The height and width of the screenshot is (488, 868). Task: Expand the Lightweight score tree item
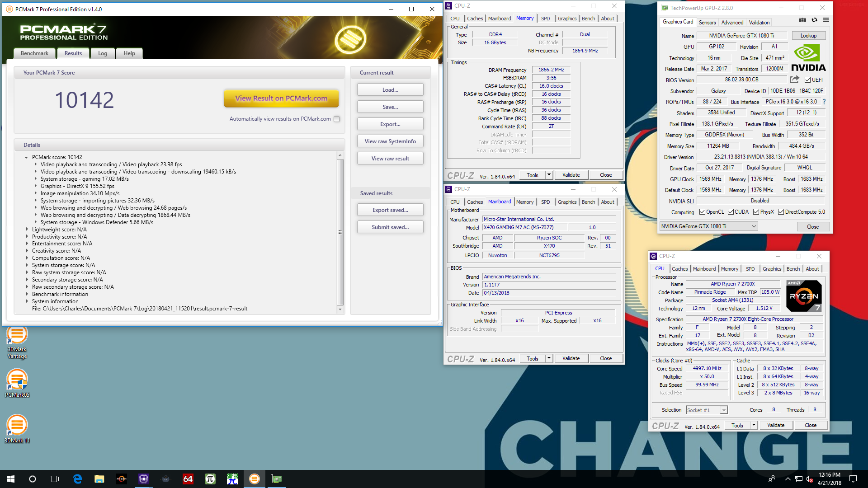tap(27, 230)
